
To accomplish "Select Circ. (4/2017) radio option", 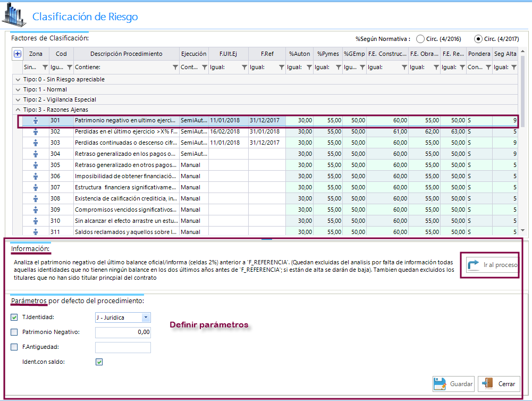I will point(478,39).
